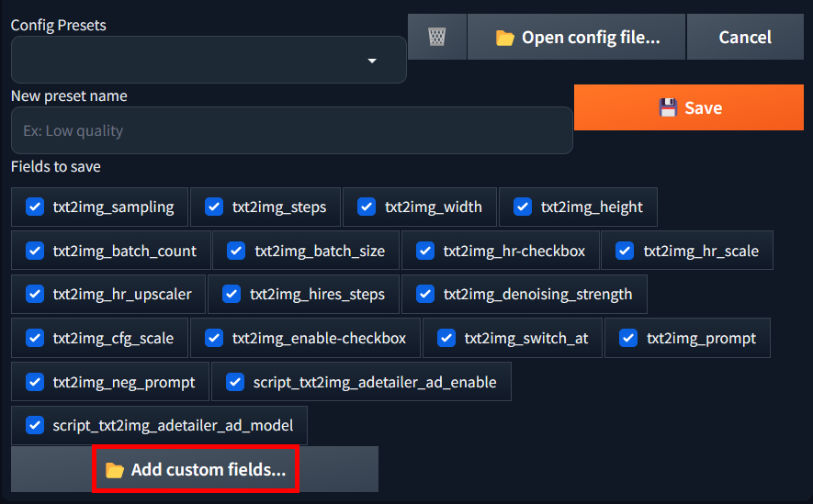Click Add custom fields button
This screenshot has height=504, width=813.
click(x=195, y=470)
